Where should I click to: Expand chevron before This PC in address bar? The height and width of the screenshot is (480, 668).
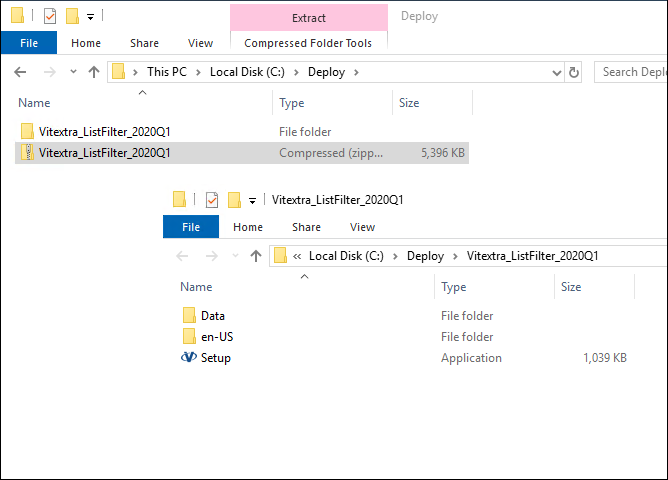click(135, 72)
